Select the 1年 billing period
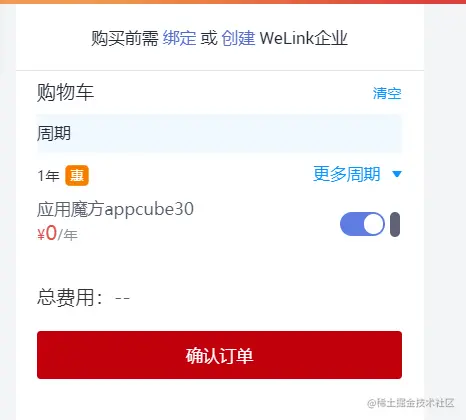The height and width of the screenshot is (420, 466). (x=48, y=176)
